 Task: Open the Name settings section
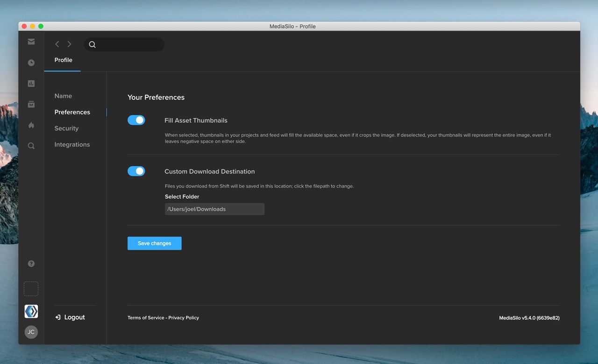click(63, 96)
